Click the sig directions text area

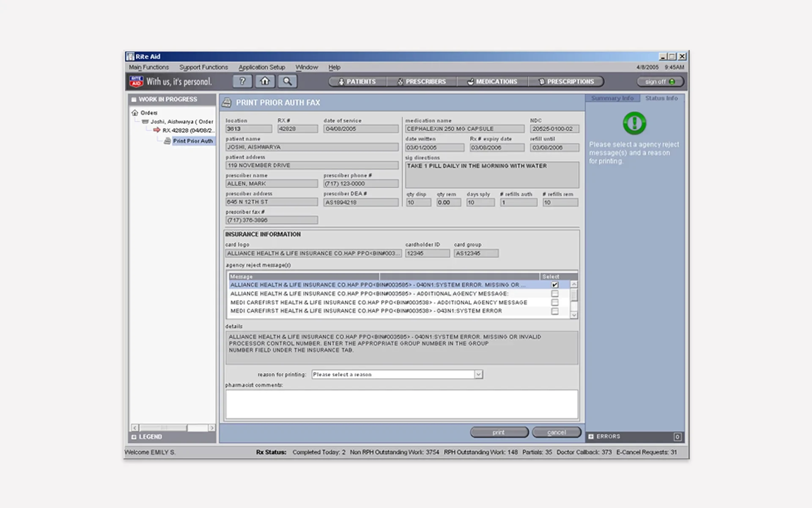pos(492,175)
